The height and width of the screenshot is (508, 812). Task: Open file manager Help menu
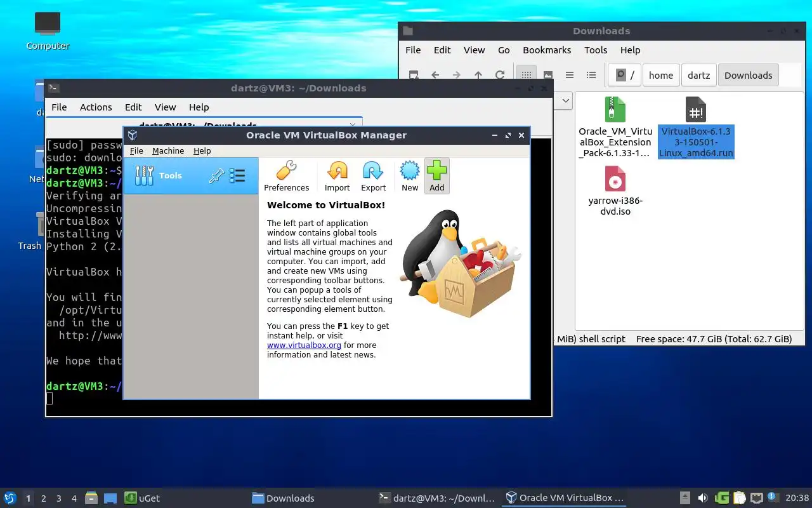pos(630,50)
